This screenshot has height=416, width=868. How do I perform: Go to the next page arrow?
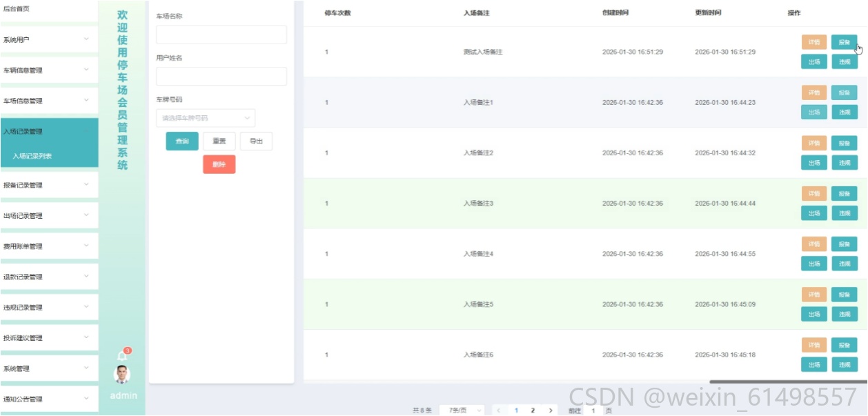[550, 410]
